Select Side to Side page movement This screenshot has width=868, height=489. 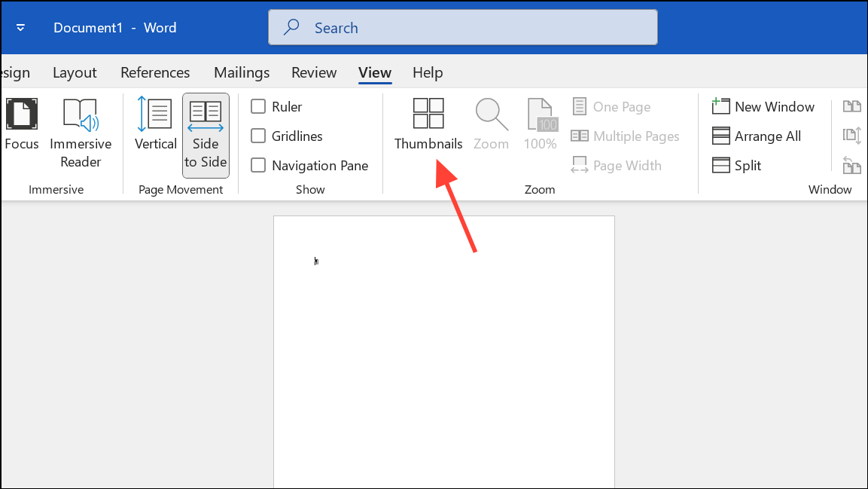tap(206, 136)
